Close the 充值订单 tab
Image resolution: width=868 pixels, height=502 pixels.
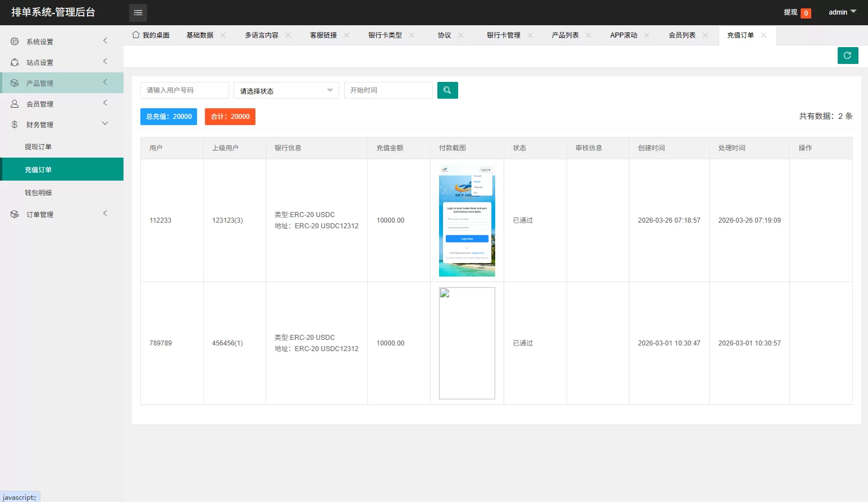tap(764, 35)
